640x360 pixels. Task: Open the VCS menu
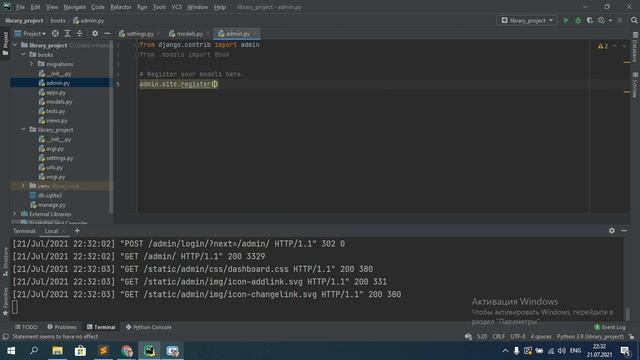[x=177, y=7]
